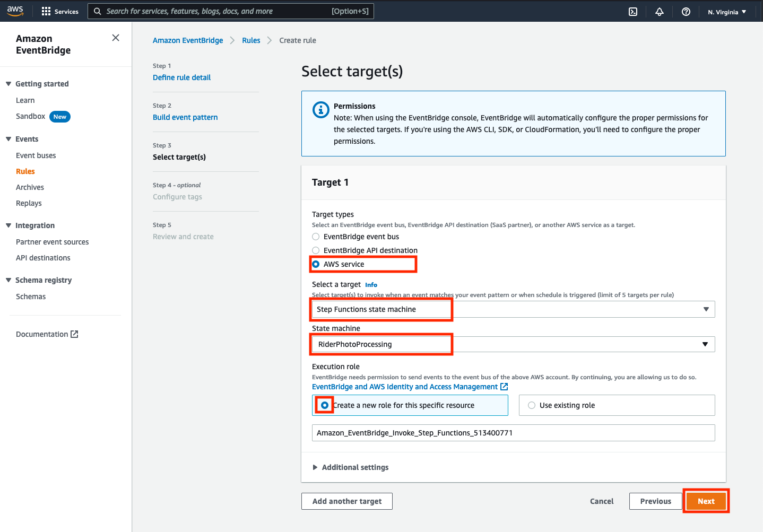Open Replays in the sidebar
The height and width of the screenshot is (532, 763).
[x=29, y=203]
